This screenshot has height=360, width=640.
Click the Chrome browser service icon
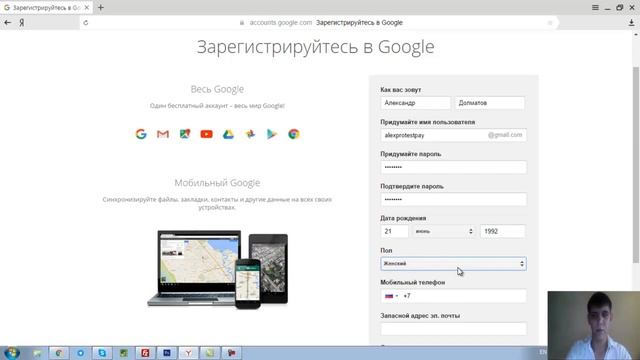pos(294,134)
